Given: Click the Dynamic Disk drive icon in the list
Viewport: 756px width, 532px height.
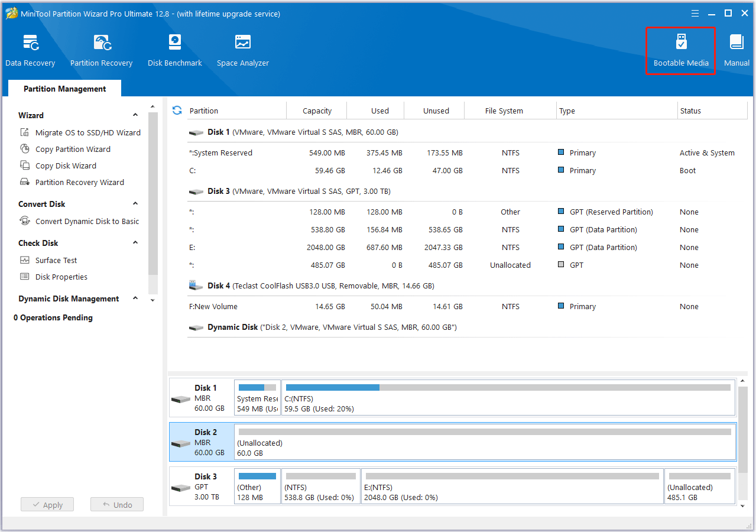Looking at the screenshot, I should [196, 327].
